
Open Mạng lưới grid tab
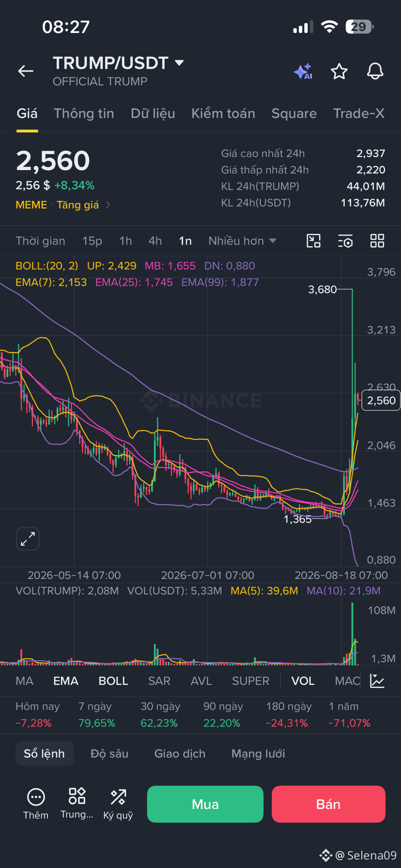point(258,753)
